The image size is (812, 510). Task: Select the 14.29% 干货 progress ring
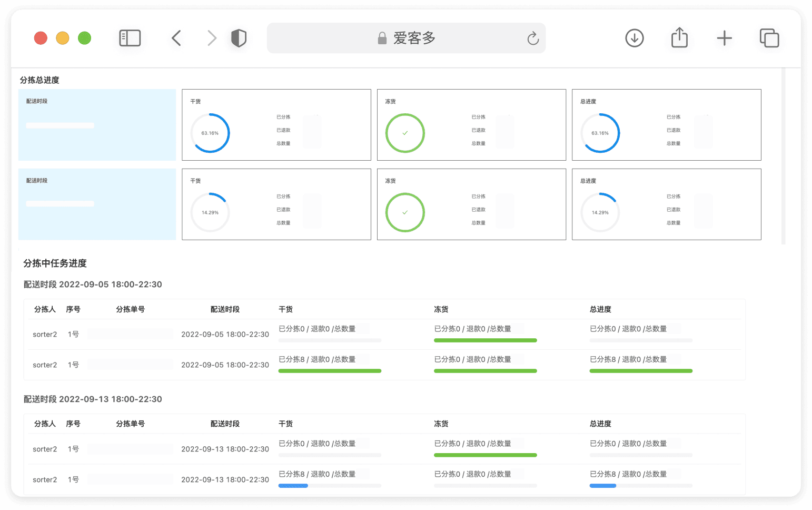[x=210, y=212]
